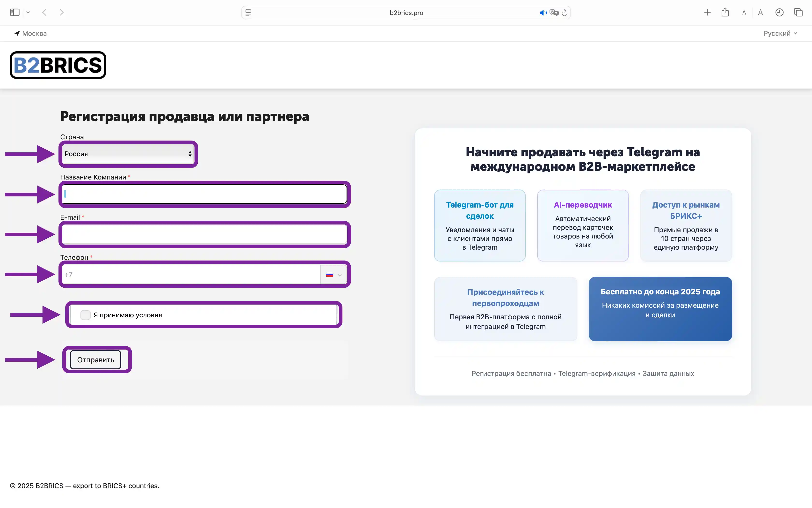Increase text size with large A

(760, 12)
